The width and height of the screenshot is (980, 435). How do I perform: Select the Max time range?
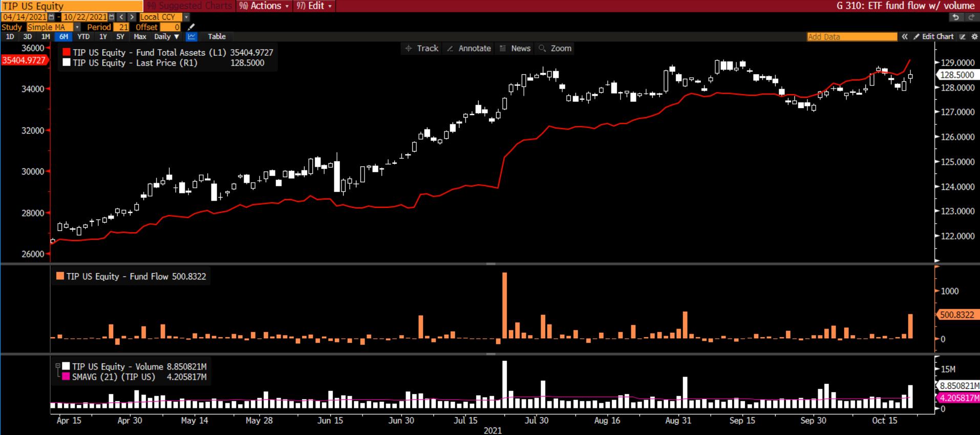click(140, 36)
